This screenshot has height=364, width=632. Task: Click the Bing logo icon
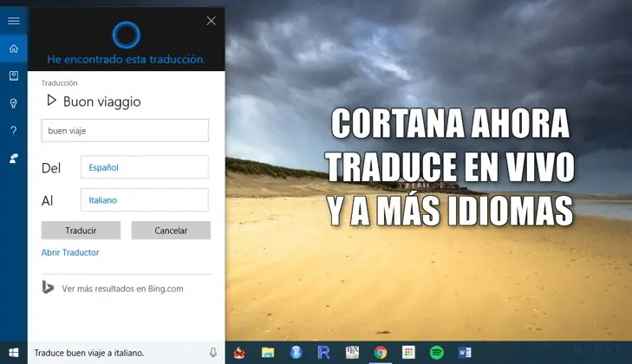click(x=48, y=287)
